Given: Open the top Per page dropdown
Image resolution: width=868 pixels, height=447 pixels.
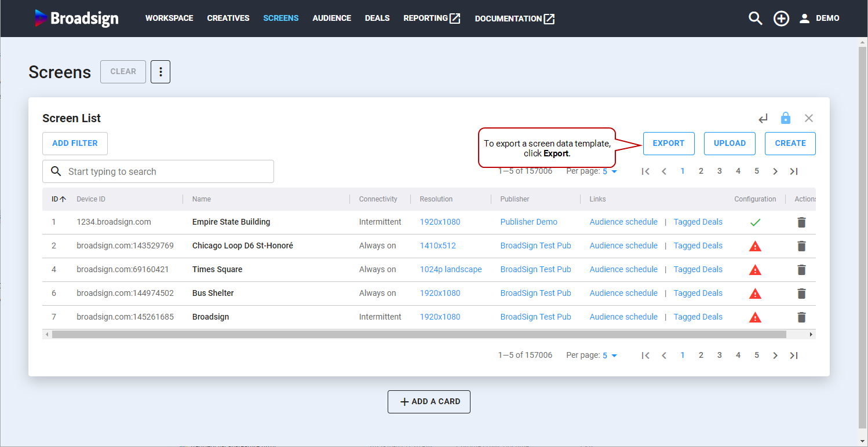Looking at the screenshot, I should (x=610, y=172).
